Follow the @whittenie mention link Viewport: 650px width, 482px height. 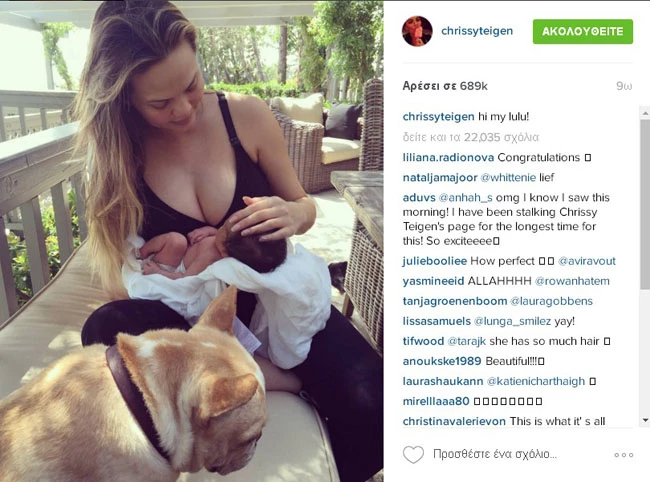point(508,178)
